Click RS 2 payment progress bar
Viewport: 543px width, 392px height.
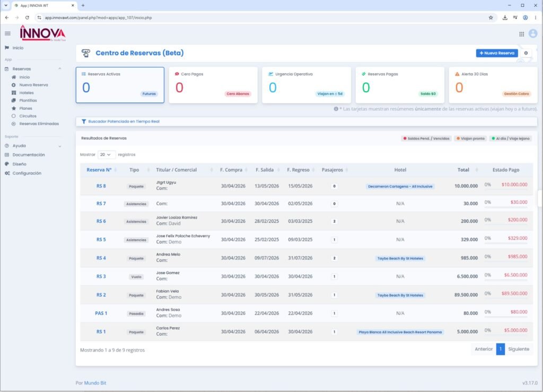(506, 298)
